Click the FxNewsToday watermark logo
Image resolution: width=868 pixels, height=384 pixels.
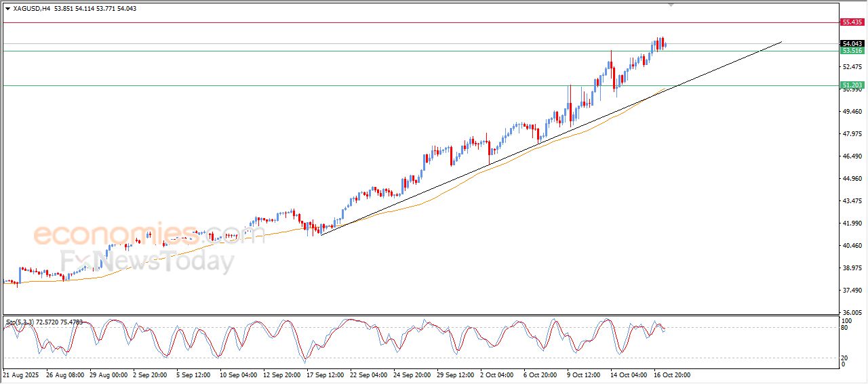(x=147, y=261)
